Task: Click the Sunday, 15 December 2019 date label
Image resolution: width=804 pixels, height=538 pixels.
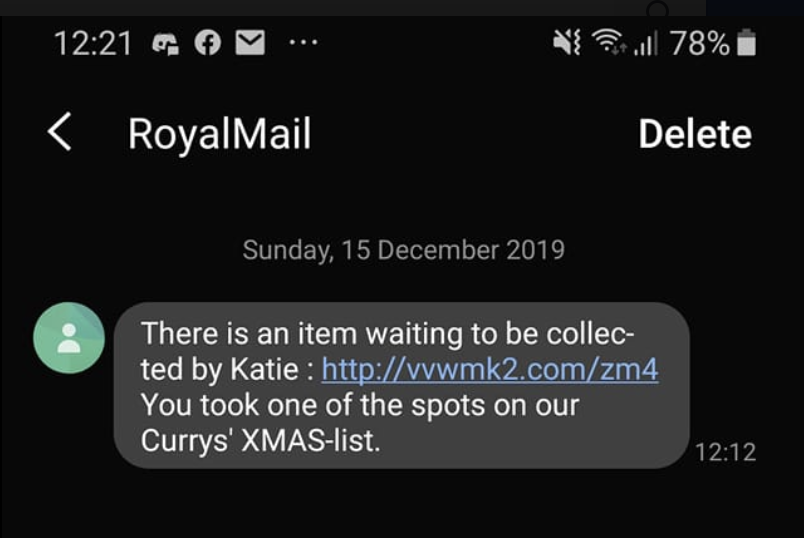Action: click(403, 249)
